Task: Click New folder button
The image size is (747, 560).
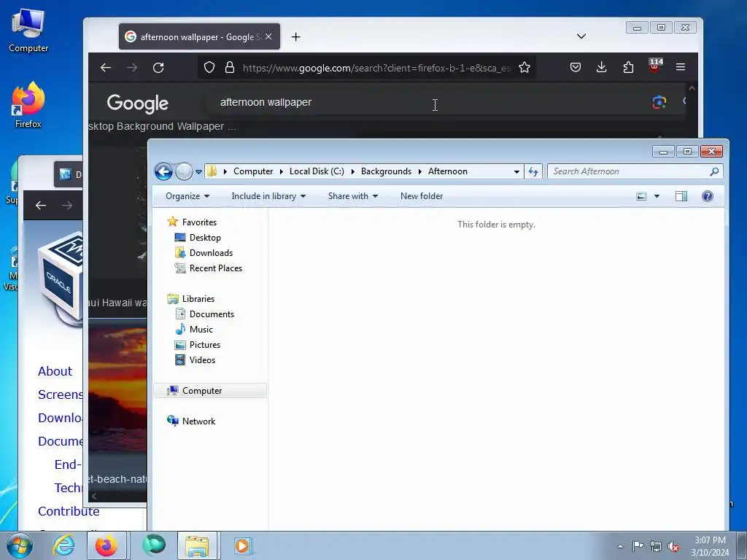Action: pos(422,196)
